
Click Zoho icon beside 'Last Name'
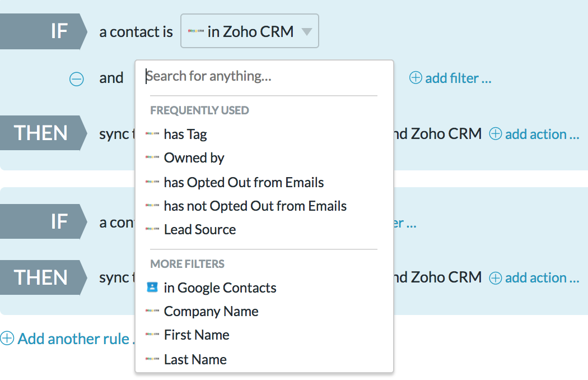152,359
